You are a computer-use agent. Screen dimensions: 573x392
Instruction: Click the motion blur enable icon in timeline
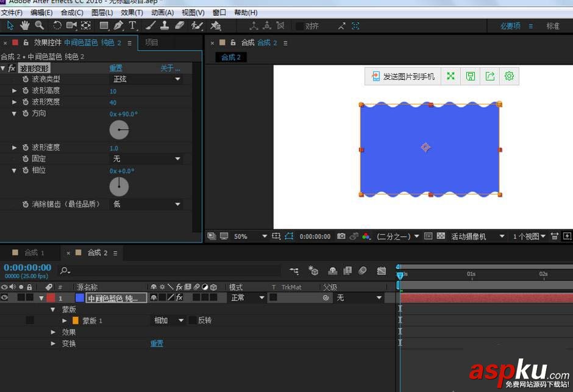[x=363, y=271]
